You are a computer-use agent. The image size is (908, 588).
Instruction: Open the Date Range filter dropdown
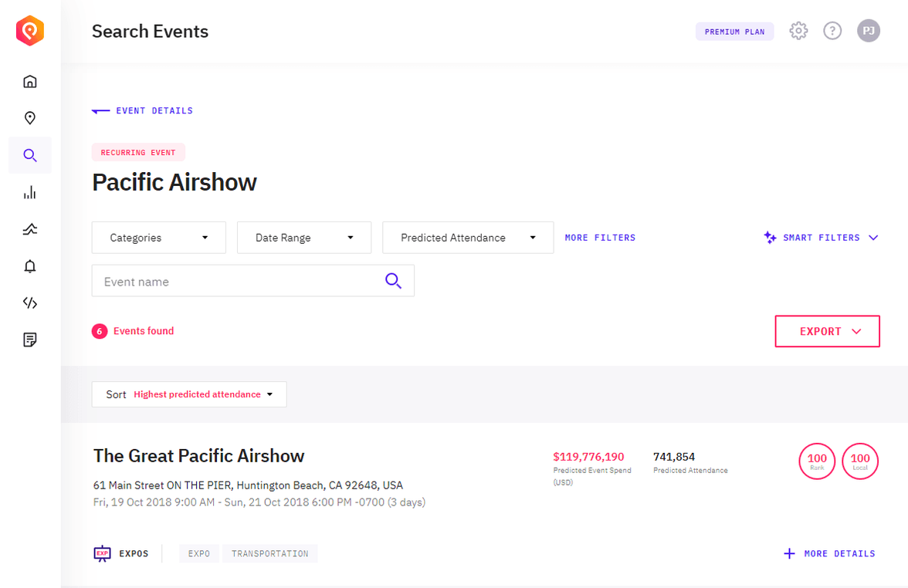point(303,237)
